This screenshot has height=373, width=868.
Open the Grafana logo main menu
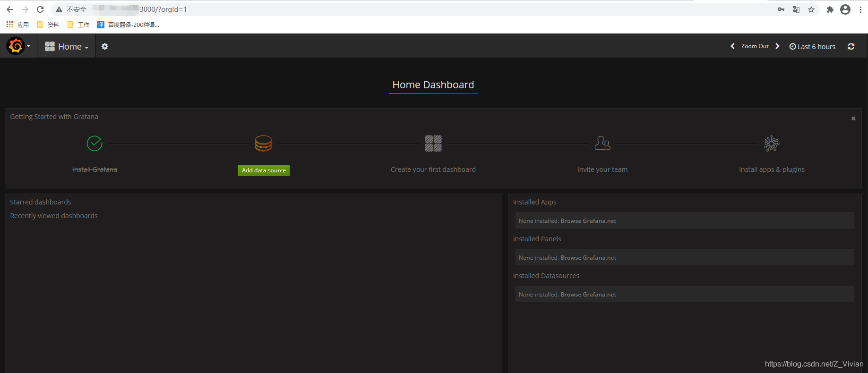coord(18,46)
